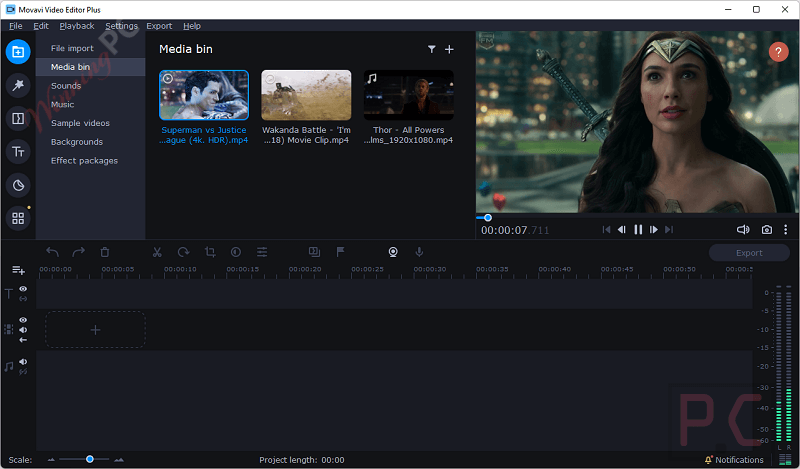Click the preview seek bar handle
The height and width of the screenshot is (469, 800).
pyautogui.click(x=488, y=217)
